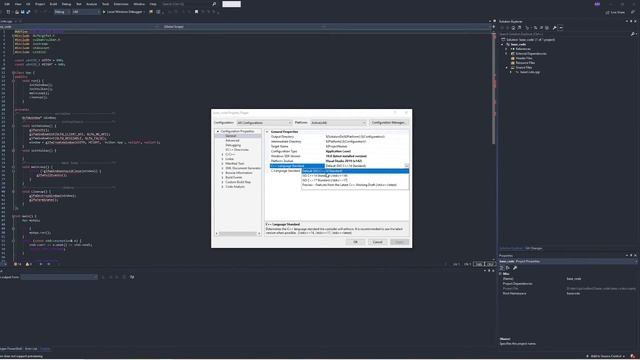Select the Output Directory property row
The width and height of the screenshot is (640, 360).
[339, 137]
